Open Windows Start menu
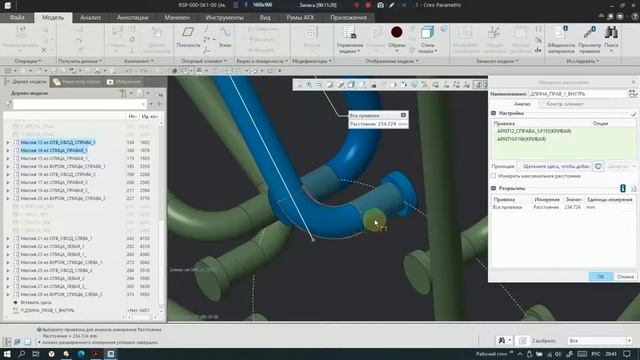The image size is (640, 360). point(7,353)
